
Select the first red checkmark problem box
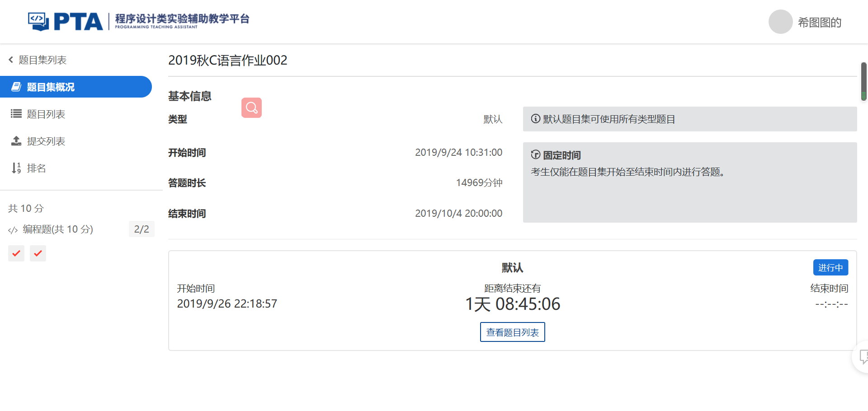(x=16, y=253)
